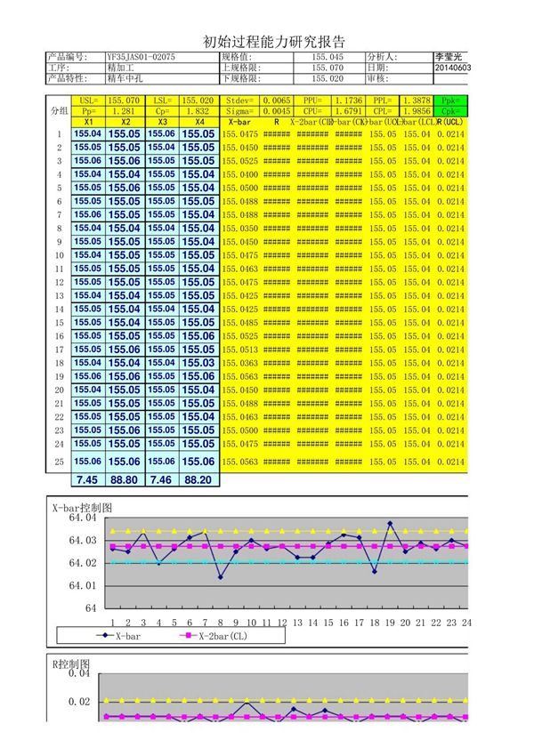Click the product number cell YF35JAS01-02075

[x=140, y=57]
